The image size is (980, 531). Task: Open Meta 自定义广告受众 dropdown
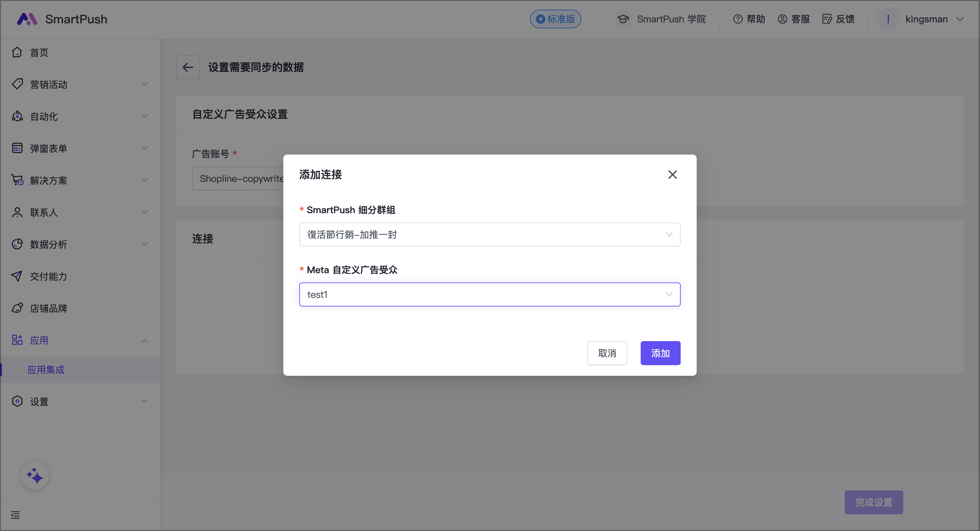490,294
